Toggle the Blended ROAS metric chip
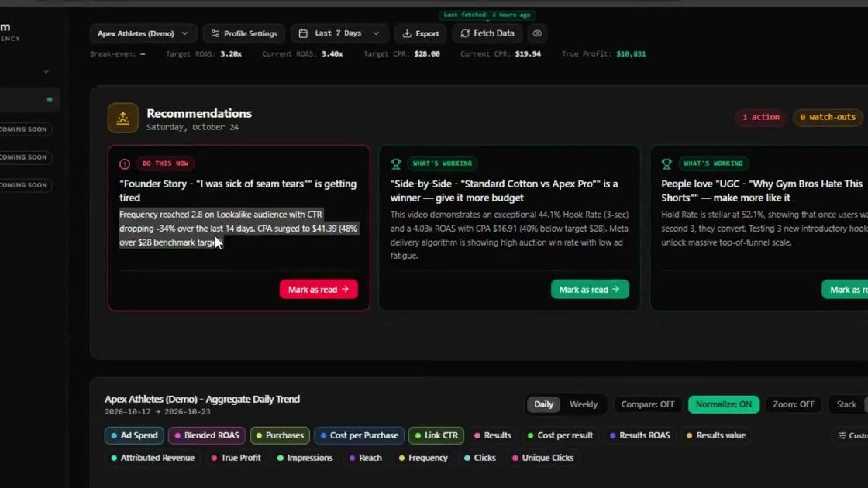The image size is (868, 488). (x=206, y=435)
